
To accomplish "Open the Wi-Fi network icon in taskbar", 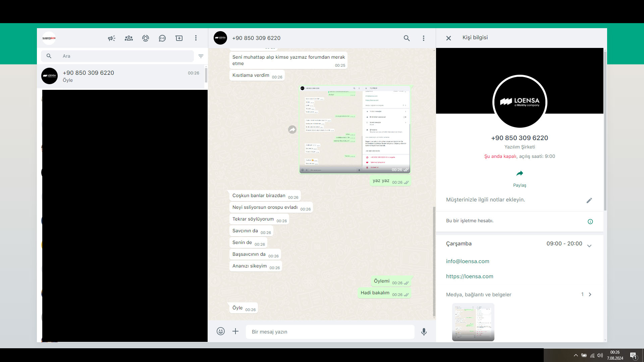I will tap(592, 355).
